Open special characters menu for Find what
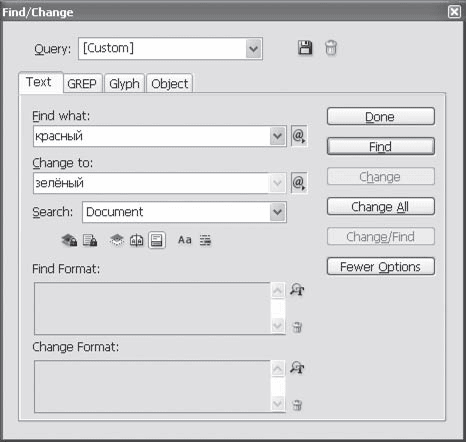 point(299,136)
